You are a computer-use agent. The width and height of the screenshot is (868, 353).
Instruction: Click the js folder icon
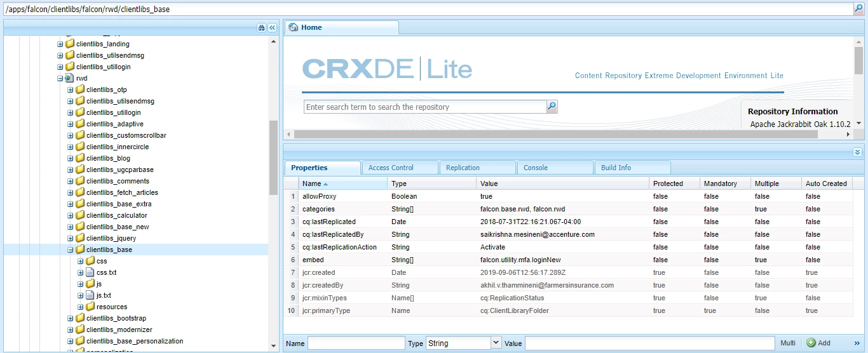90,284
